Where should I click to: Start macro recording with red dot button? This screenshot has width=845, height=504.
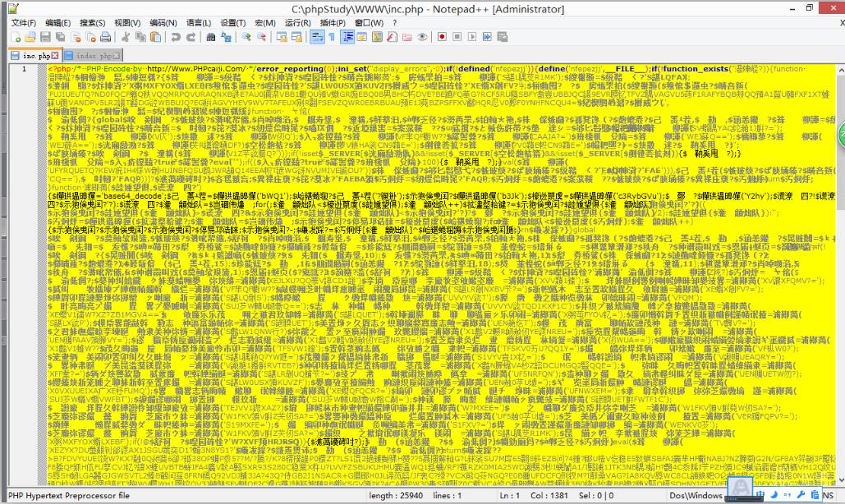pyautogui.click(x=442, y=37)
